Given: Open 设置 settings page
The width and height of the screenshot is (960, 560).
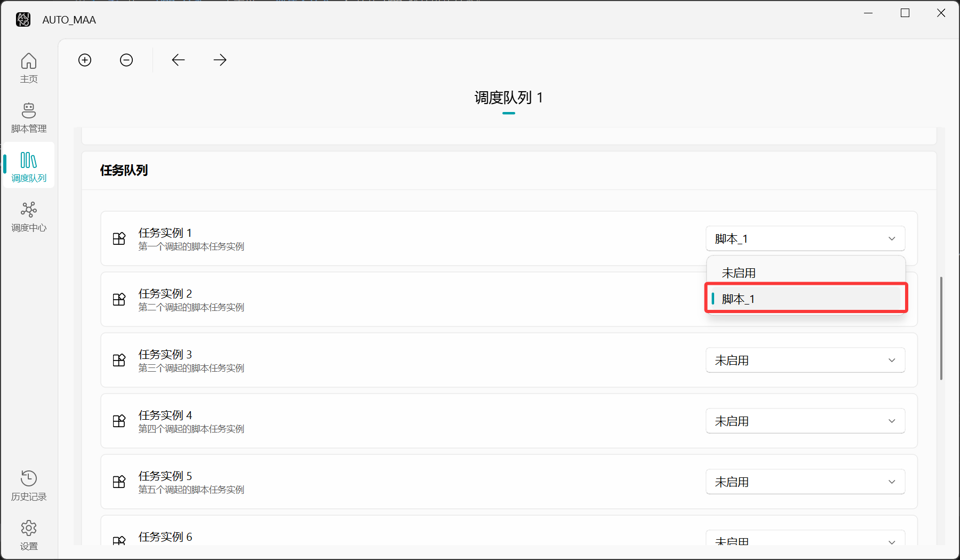Looking at the screenshot, I should [x=29, y=535].
